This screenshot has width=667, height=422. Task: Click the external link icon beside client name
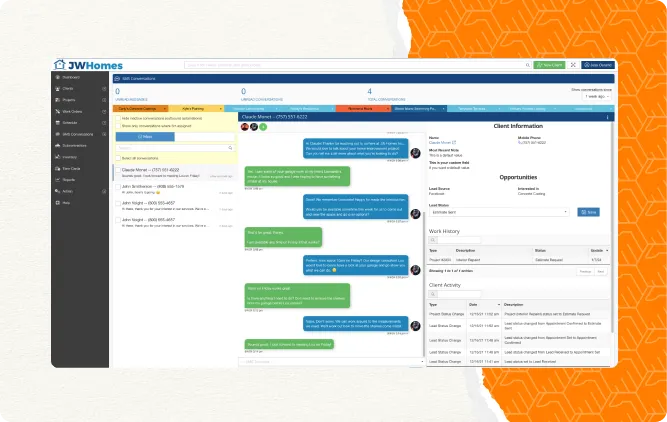pos(454,143)
